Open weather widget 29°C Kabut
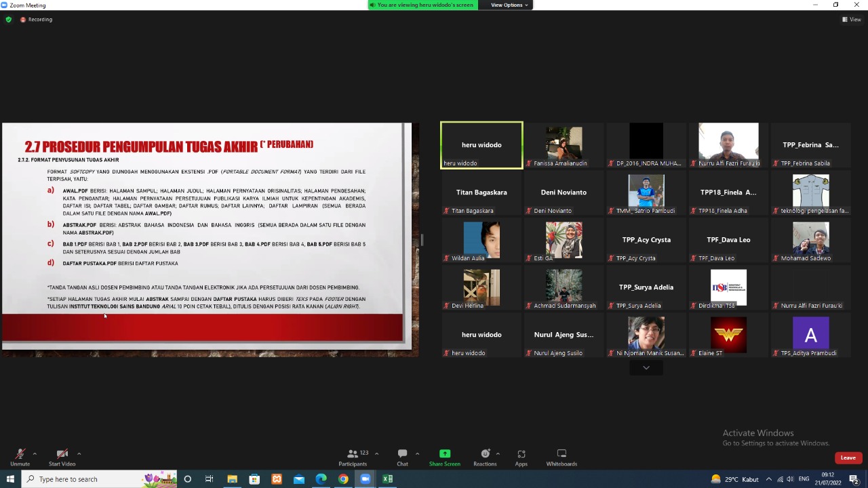 coord(734,479)
